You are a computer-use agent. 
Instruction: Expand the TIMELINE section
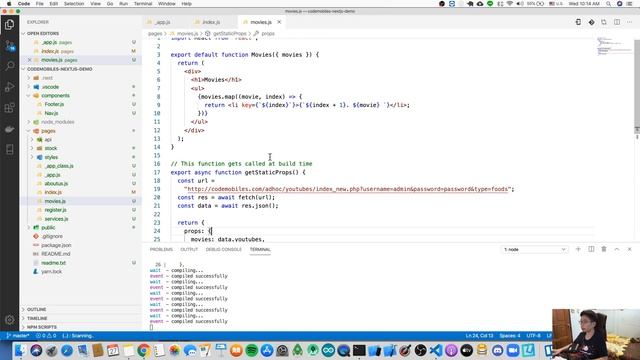click(37, 318)
